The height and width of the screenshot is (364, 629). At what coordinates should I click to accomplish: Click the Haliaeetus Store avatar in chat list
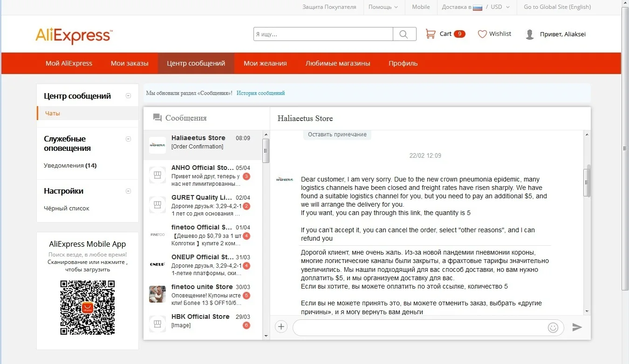(157, 145)
